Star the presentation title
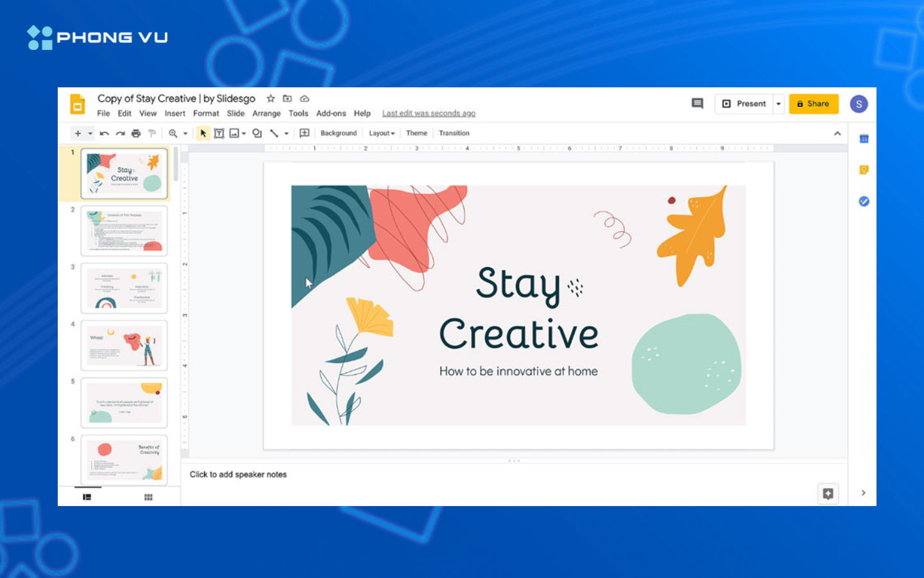Screen dimensions: 924x578 [x=271, y=99]
